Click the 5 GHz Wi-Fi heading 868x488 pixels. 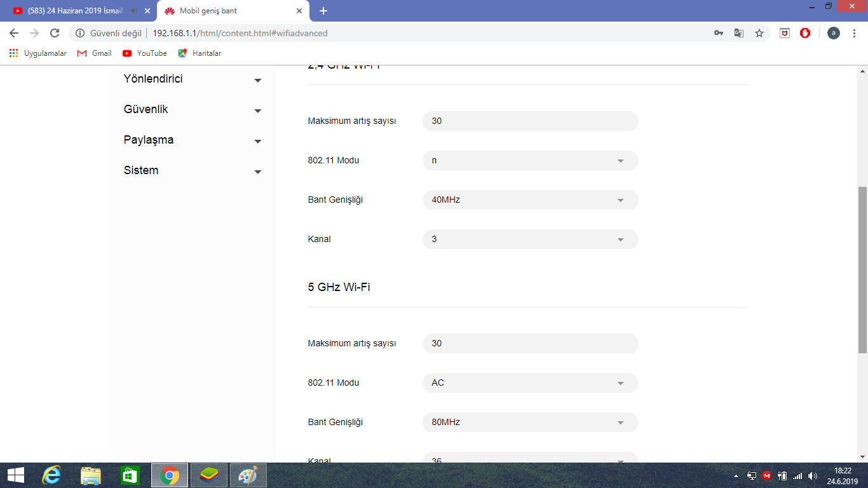[339, 287]
